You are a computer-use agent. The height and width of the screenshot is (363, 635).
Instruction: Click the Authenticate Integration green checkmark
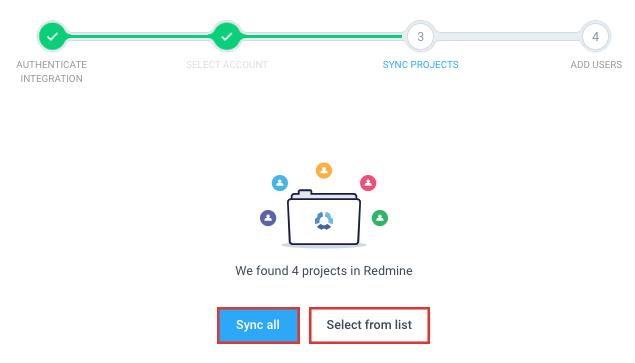tap(52, 36)
